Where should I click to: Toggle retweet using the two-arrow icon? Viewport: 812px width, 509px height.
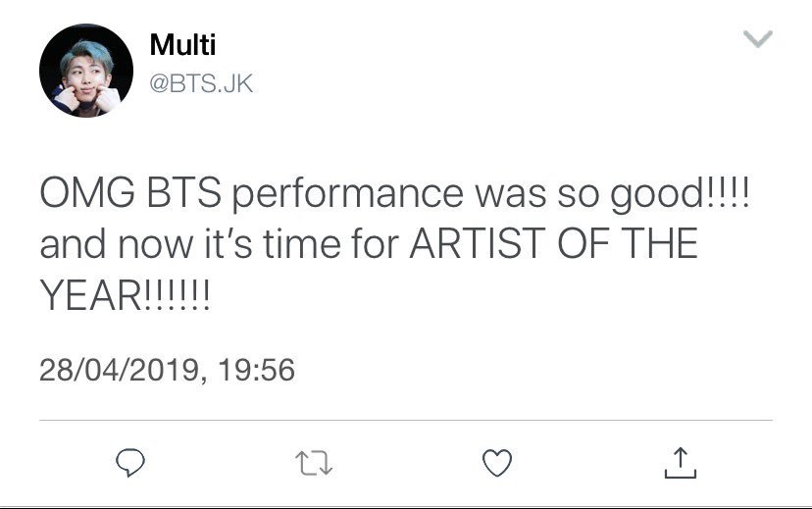[314, 463]
